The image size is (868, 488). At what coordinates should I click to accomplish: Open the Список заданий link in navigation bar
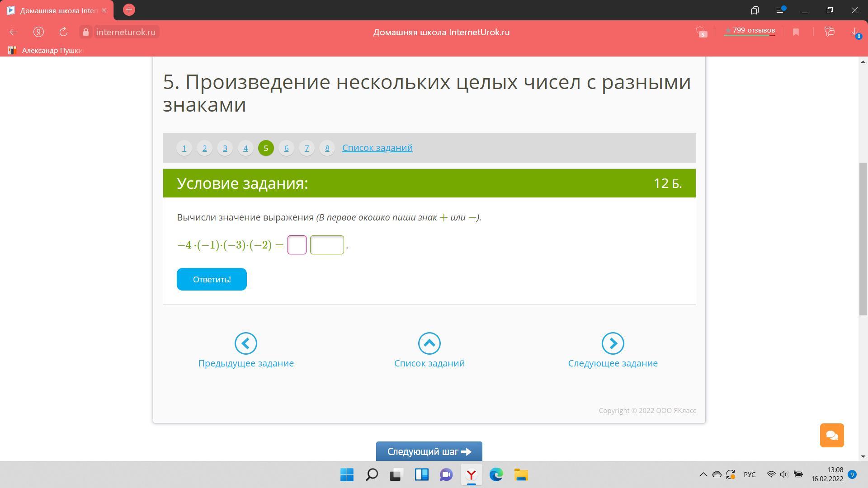pos(377,148)
